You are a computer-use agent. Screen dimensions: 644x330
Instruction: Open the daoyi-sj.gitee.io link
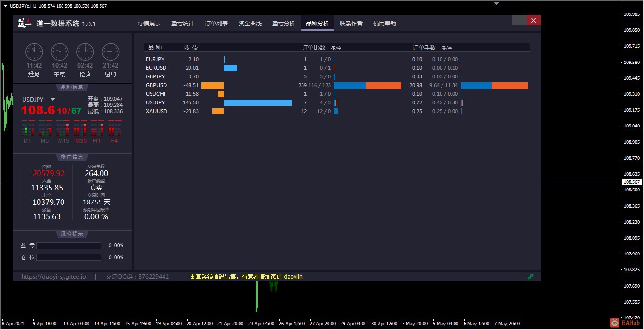click(54, 277)
